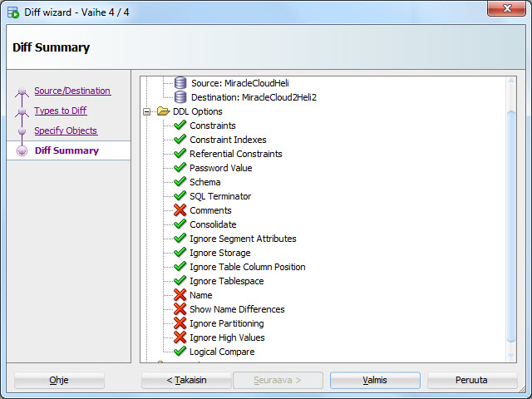This screenshot has width=532, height=399.
Task: Click the Ohje help button
Action: point(59,380)
